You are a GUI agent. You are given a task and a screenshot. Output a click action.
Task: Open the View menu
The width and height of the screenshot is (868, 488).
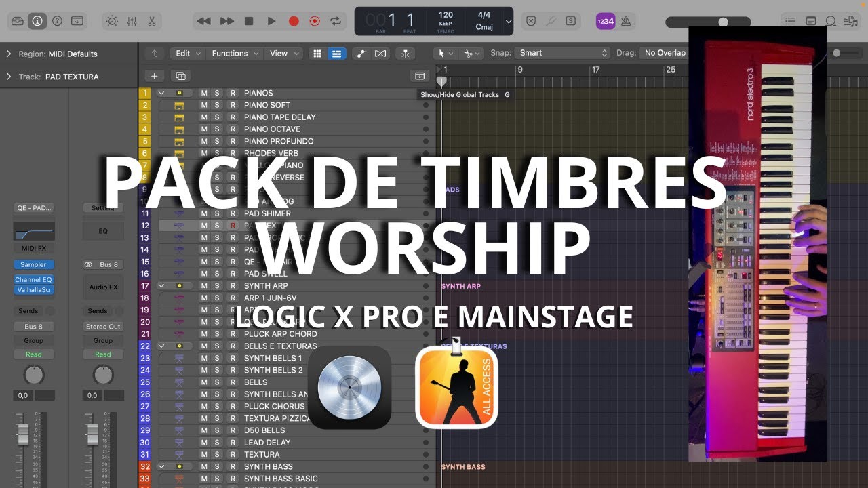pos(284,54)
